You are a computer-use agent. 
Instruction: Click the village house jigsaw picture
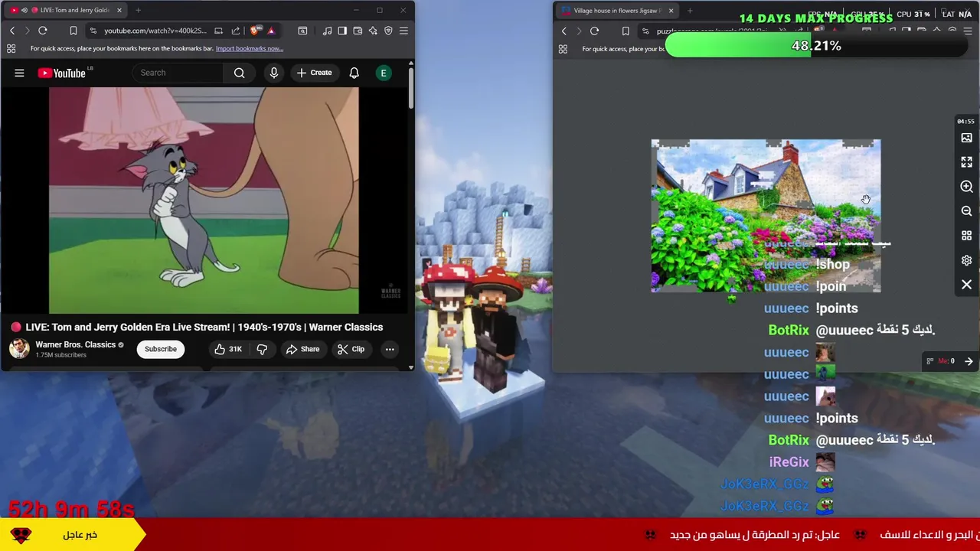pyautogui.click(x=766, y=216)
